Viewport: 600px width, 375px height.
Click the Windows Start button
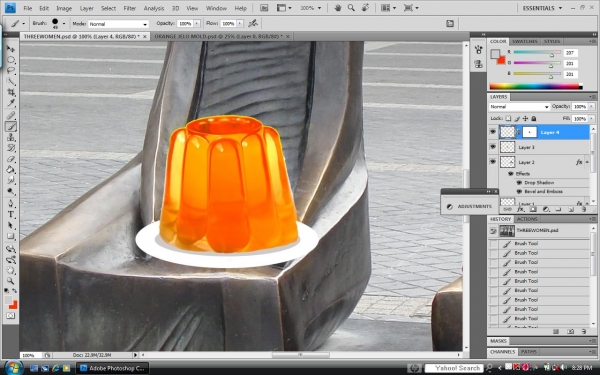(13, 368)
